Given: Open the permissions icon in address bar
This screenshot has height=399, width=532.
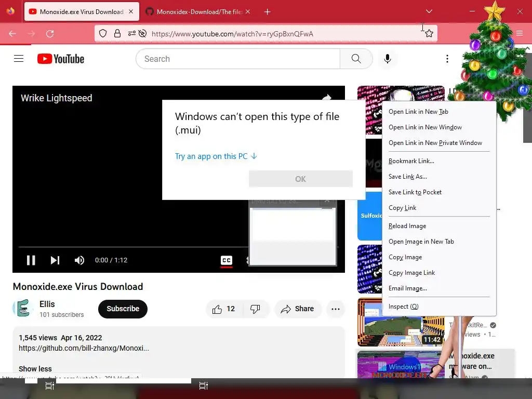Looking at the screenshot, I should tap(131, 34).
